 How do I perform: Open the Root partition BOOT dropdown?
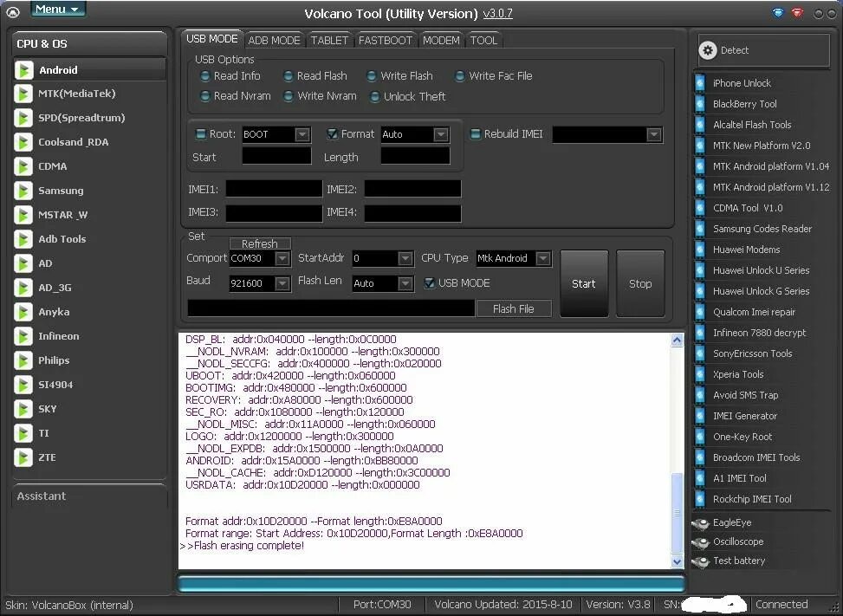pyautogui.click(x=302, y=134)
